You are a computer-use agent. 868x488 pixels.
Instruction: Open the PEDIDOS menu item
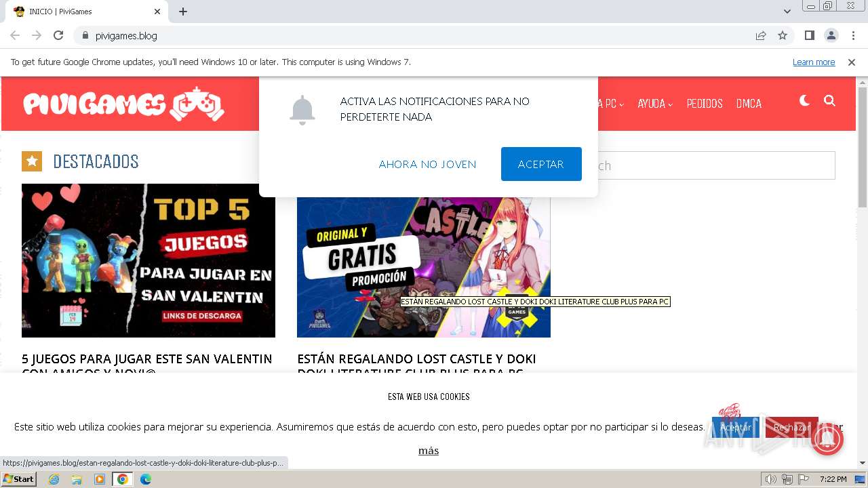pyautogui.click(x=705, y=104)
